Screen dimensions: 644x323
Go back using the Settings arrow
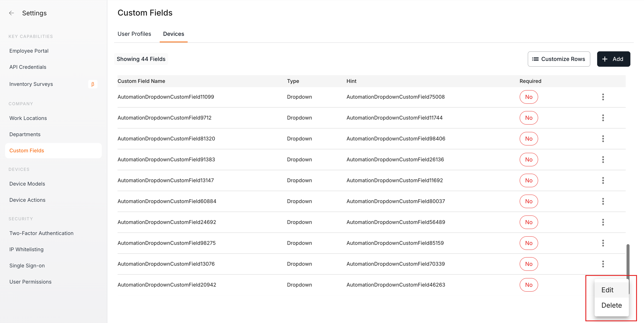coord(12,13)
